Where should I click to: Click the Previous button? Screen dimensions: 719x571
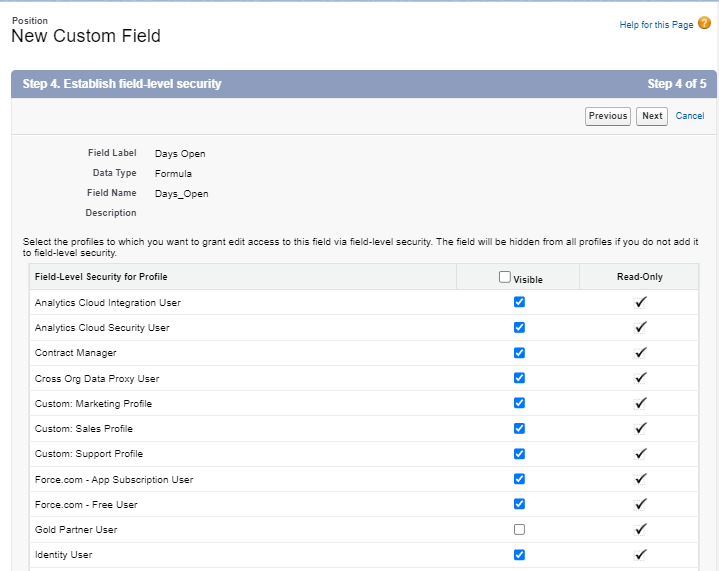pos(608,116)
